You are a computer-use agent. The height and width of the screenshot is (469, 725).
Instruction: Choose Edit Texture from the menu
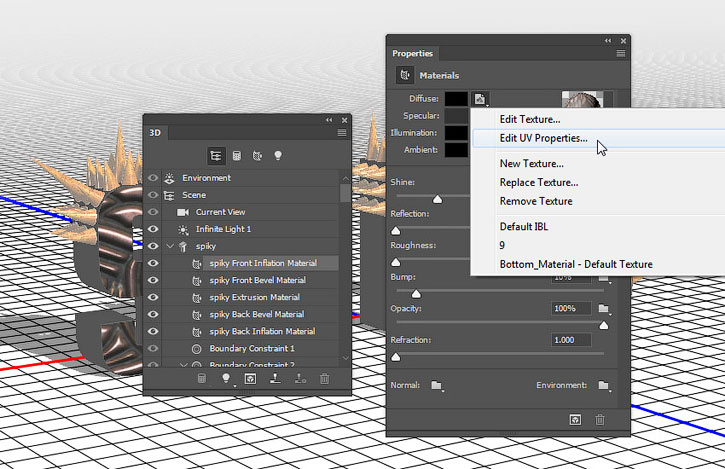(530, 119)
